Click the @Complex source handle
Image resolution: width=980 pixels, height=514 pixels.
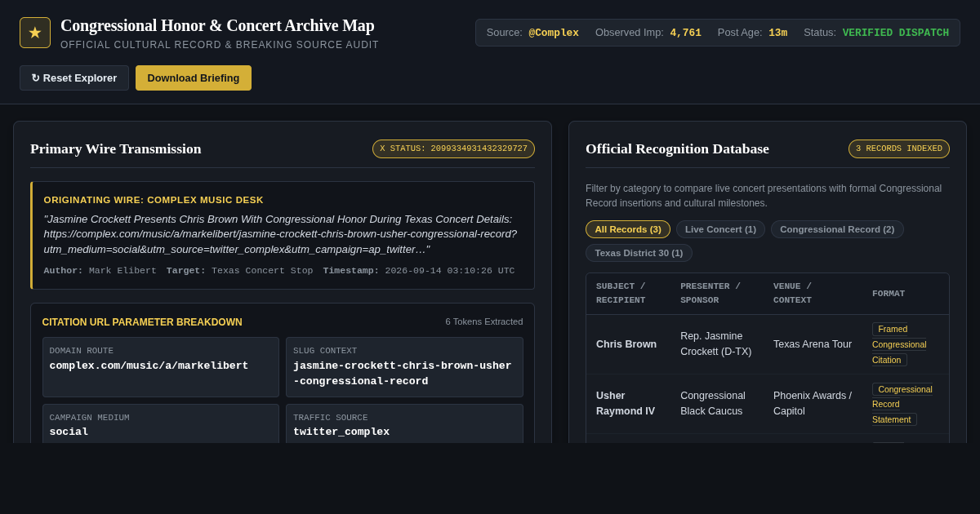point(554,33)
